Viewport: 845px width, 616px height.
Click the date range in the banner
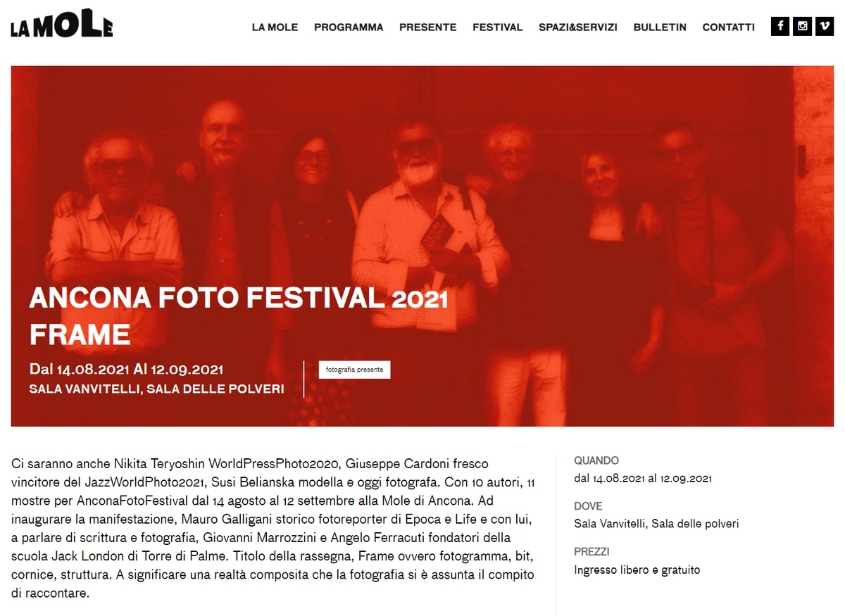127,369
